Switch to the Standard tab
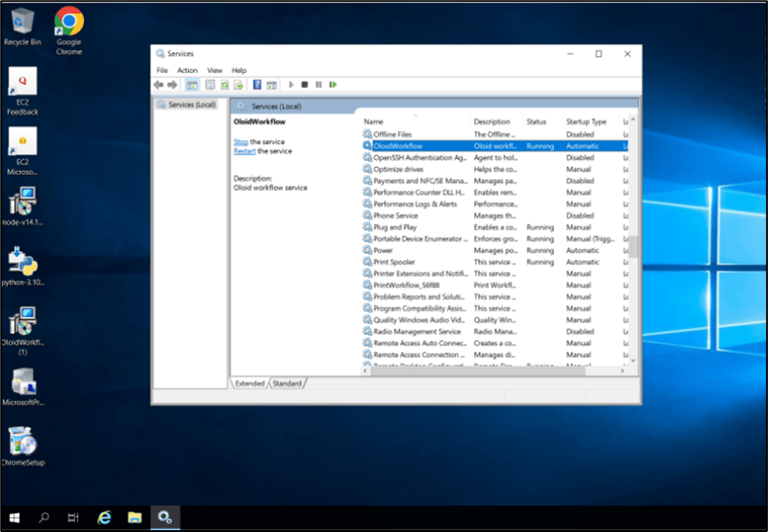768x532 pixels. coord(287,383)
